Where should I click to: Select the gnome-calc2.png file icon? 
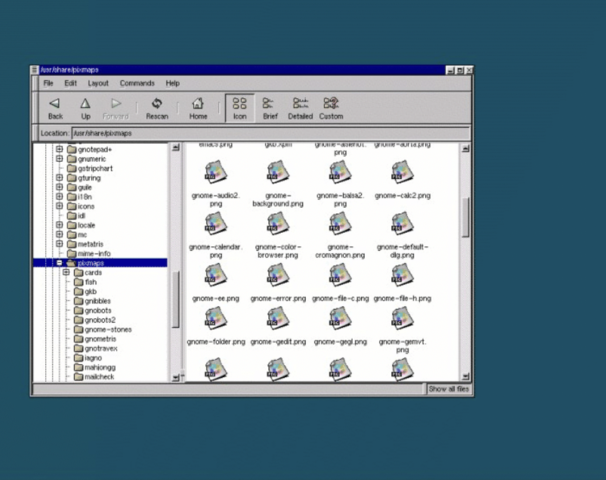pos(402,172)
